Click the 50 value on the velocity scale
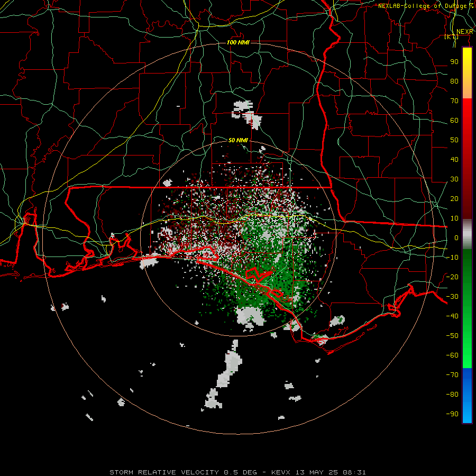476x476 pixels. [x=454, y=140]
